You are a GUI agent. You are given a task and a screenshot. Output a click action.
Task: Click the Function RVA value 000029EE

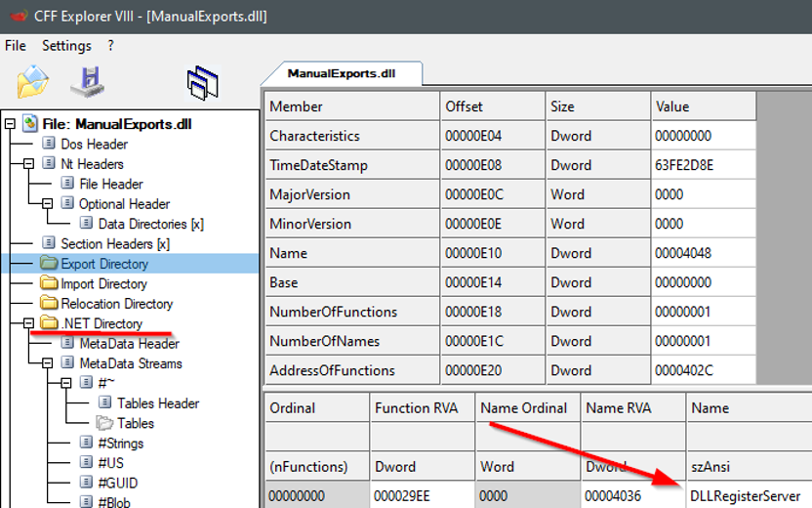(402, 496)
